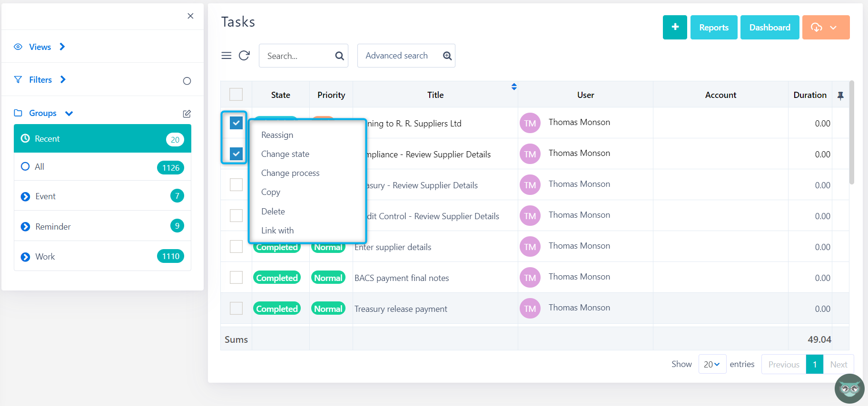
Task: Refresh the tasks list
Action: (244, 56)
